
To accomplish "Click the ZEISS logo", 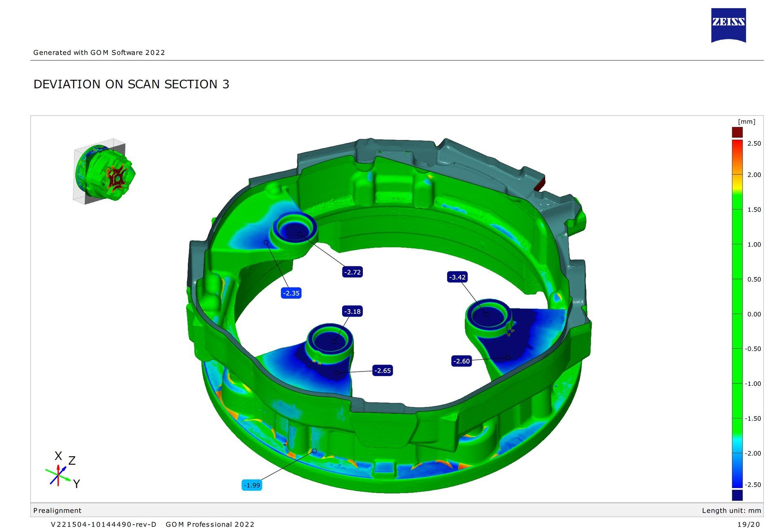I will tap(728, 25).
